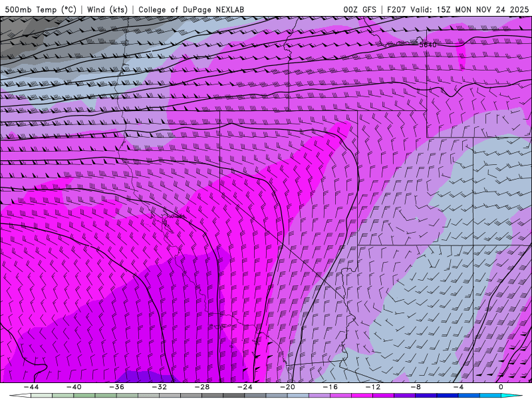Image resolution: width=532 pixels, height=399 pixels.
Task: Click the -44 colorbar tick label
Action: click(31, 387)
